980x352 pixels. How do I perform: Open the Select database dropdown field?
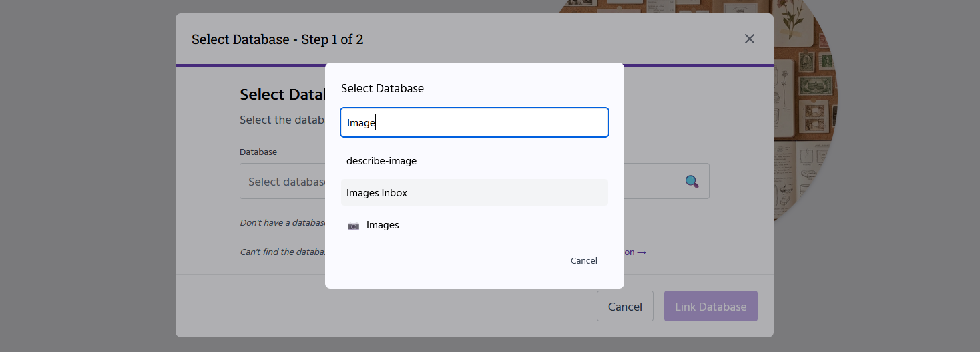284,182
